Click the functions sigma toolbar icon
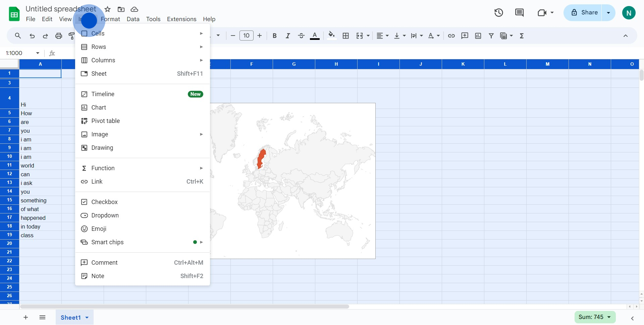644x325 pixels. click(x=522, y=36)
